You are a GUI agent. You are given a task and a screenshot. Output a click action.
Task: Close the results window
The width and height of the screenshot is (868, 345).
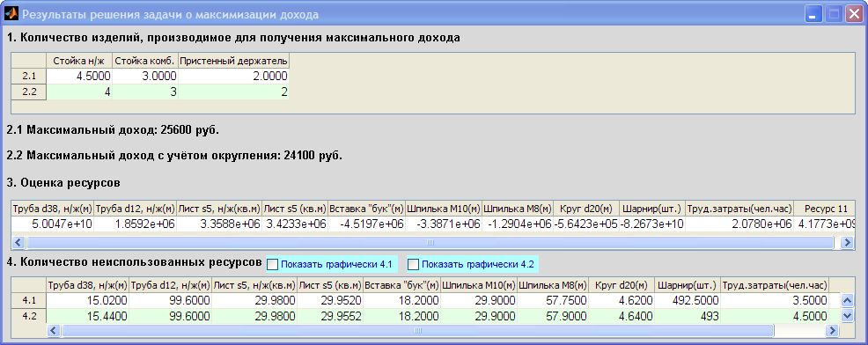point(853,14)
